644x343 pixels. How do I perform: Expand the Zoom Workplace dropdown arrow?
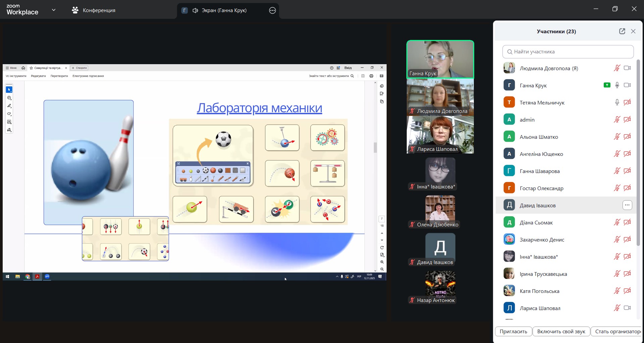54,10
